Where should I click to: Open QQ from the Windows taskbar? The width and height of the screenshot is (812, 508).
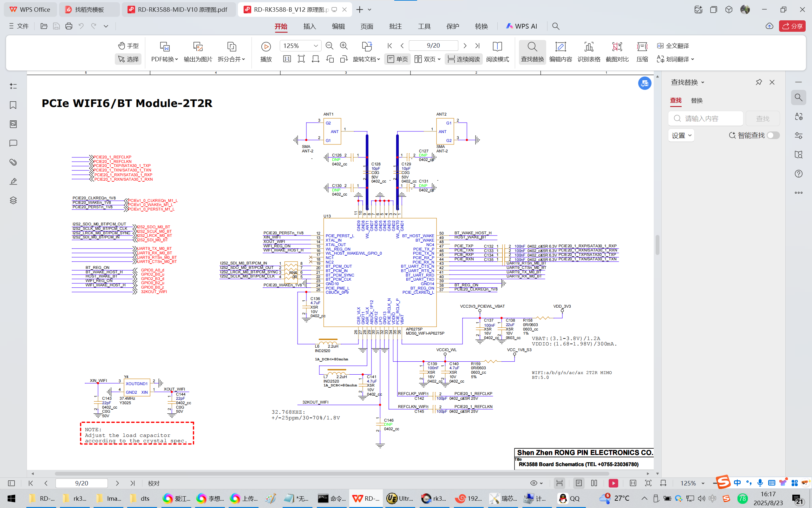[568, 498]
